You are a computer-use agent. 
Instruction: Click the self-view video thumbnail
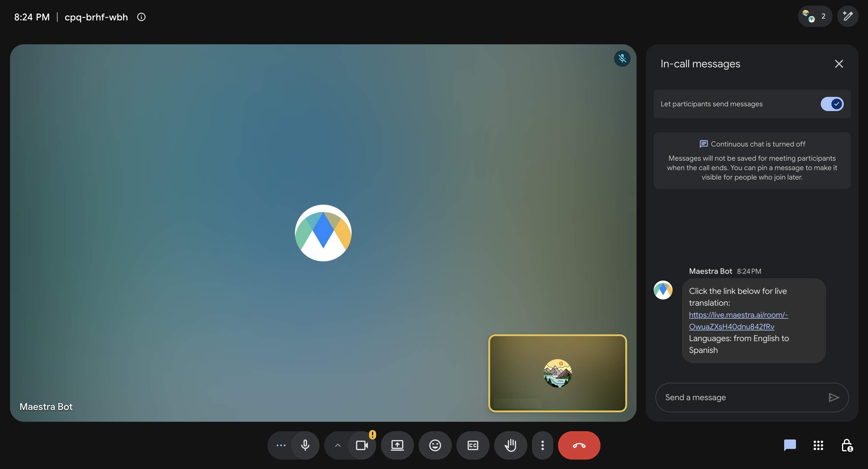[557, 373]
